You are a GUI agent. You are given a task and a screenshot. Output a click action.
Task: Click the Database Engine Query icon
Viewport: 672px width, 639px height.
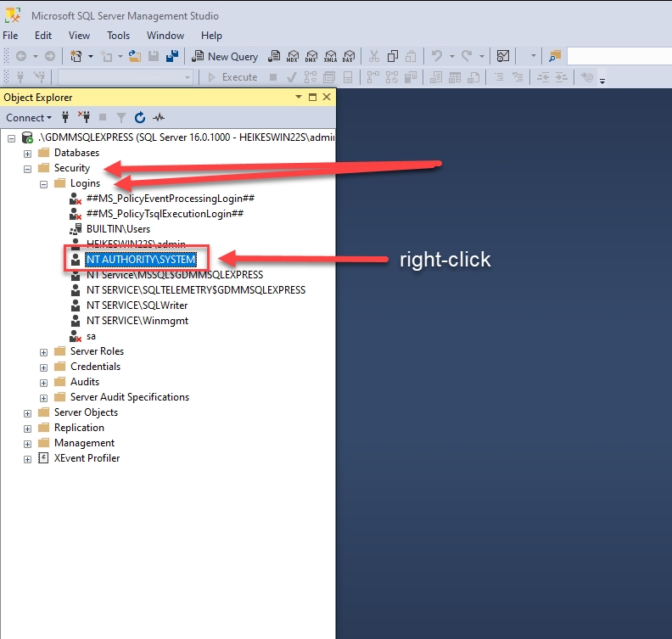(274, 56)
